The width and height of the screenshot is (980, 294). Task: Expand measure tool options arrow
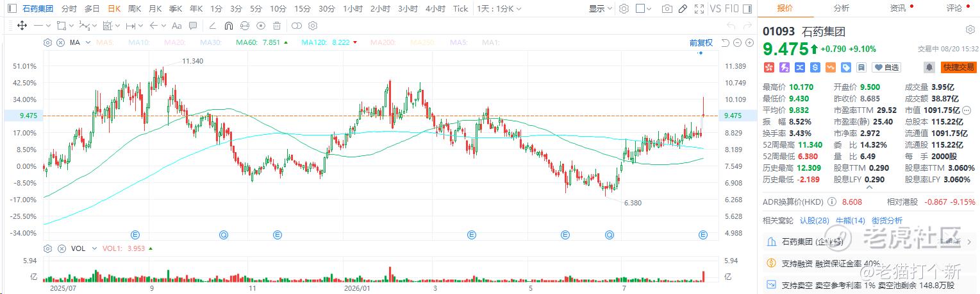(141, 26)
